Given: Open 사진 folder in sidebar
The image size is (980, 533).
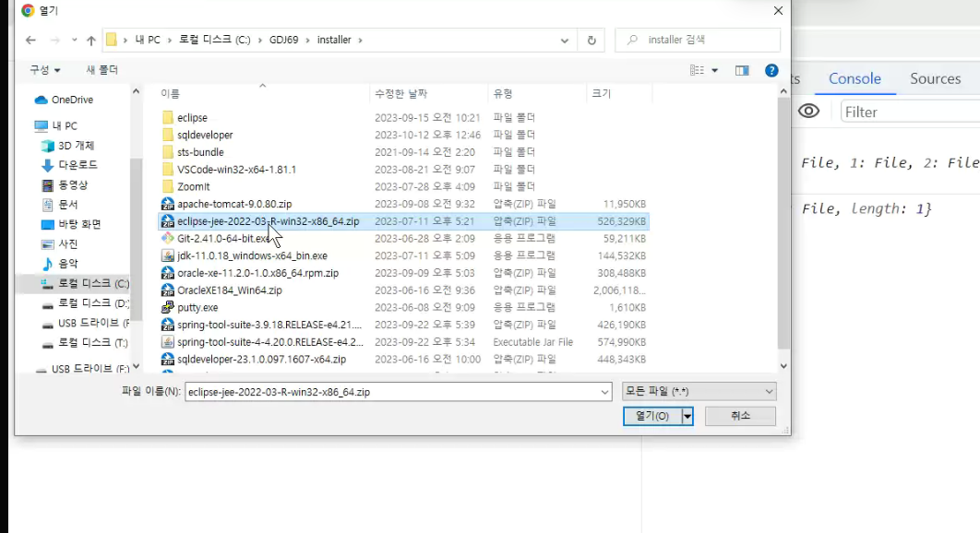Looking at the screenshot, I should pyautogui.click(x=60, y=243).
